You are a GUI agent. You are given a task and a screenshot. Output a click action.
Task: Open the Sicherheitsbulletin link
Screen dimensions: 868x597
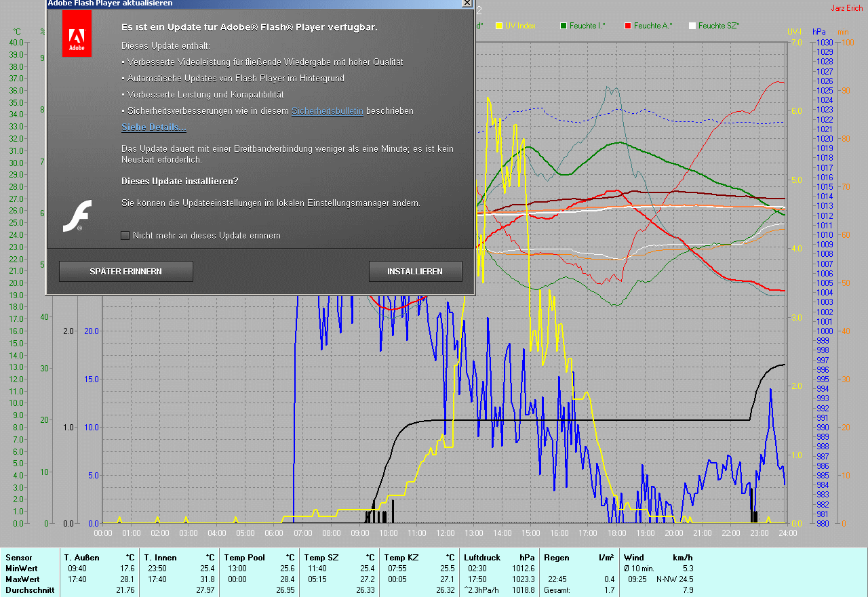327,111
